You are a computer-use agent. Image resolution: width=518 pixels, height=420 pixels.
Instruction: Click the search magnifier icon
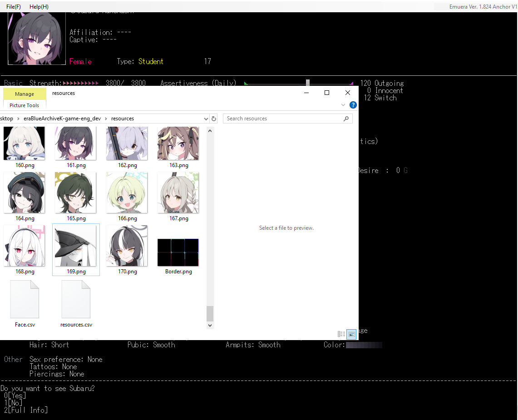coord(346,119)
